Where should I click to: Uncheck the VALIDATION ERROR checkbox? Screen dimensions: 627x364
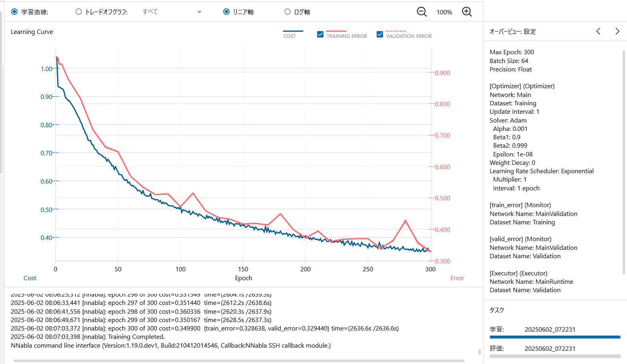tap(380, 35)
